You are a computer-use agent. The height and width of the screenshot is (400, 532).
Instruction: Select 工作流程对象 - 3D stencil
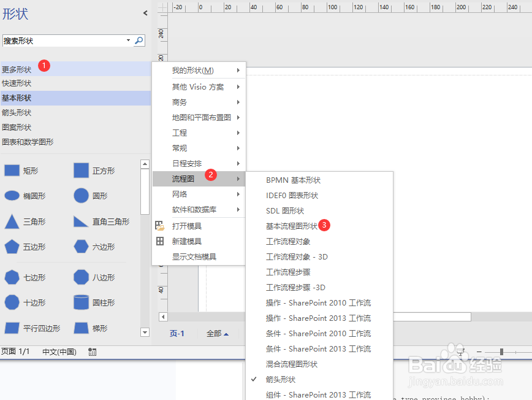[x=319, y=256]
